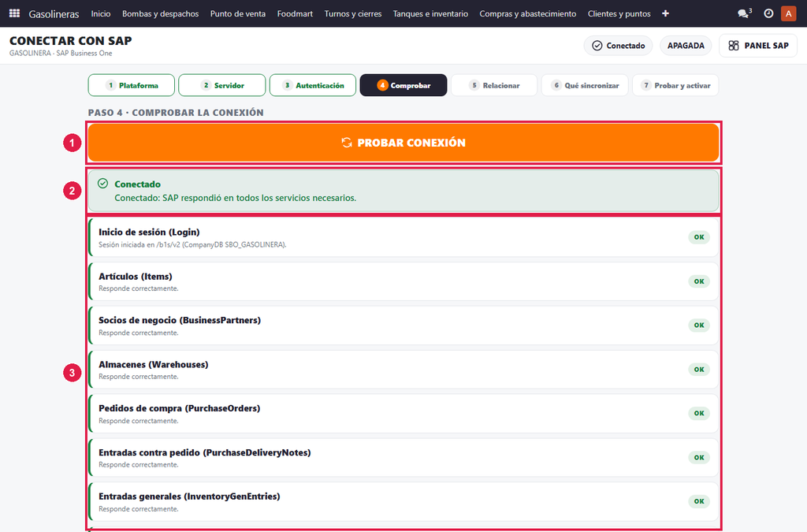Go to step 1 Plataforma
This screenshot has height=532, width=807.
pos(132,85)
